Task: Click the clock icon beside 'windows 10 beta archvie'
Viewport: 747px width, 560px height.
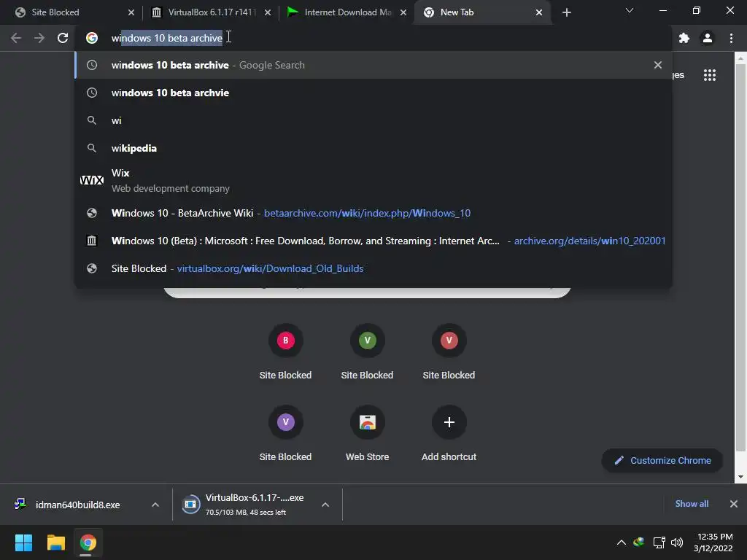Action: pos(91,93)
